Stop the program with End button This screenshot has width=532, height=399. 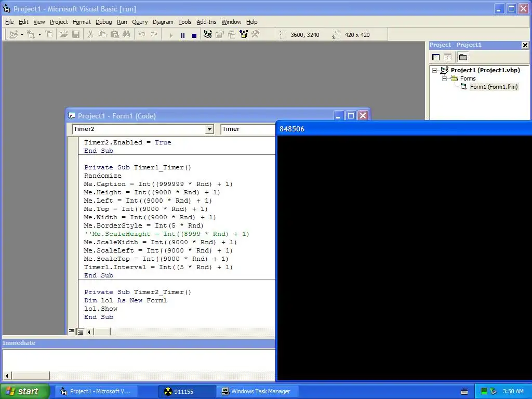(194, 35)
